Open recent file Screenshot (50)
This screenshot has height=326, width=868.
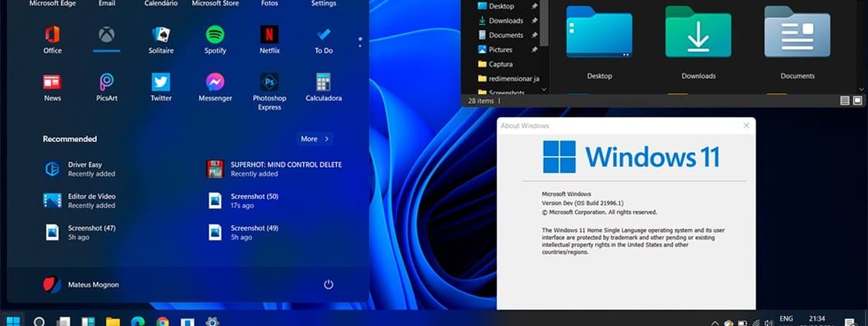[x=243, y=201]
